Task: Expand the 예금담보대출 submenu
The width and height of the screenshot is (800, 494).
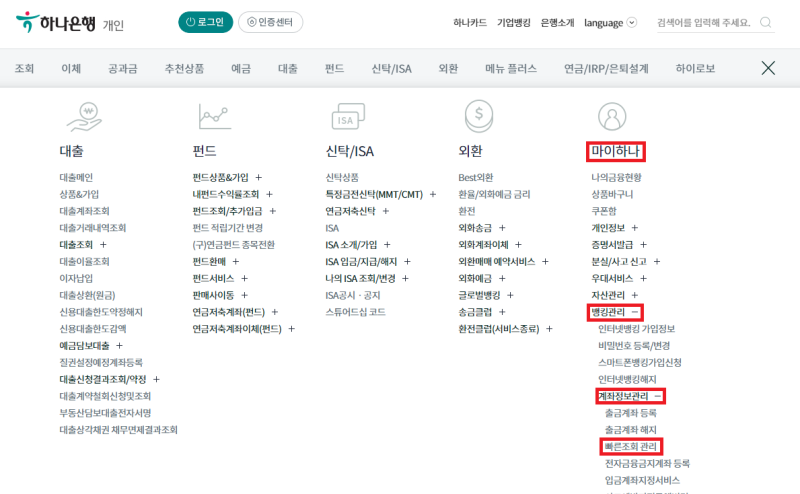Action: [x=119, y=345]
